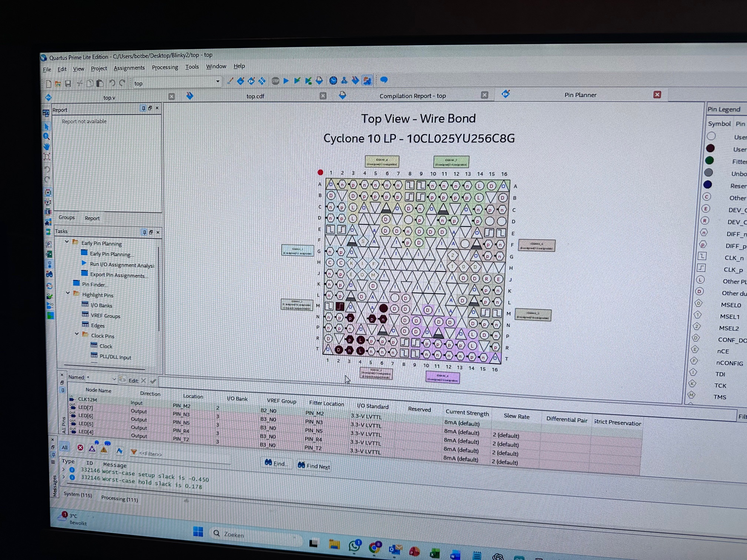The height and width of the screenshot is (560, 747).
Task: Click the Save file toolbar icon
Action: coord(68,84)
